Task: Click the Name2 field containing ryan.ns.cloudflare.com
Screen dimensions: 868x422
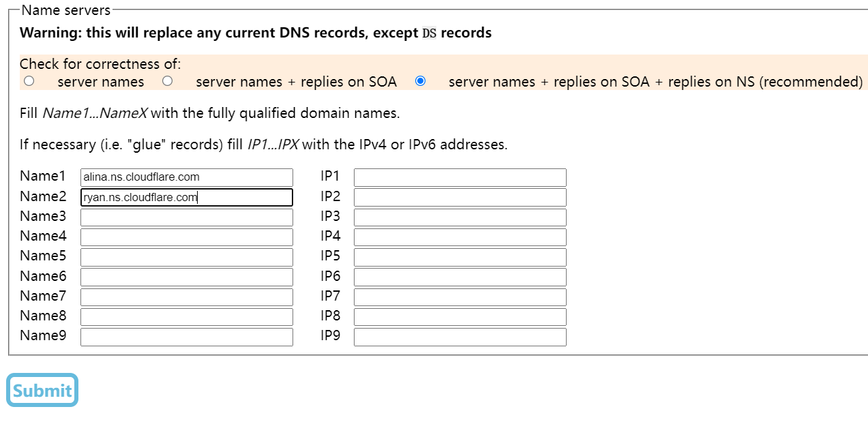Action: pyautogui.click(x=187, y=198)
